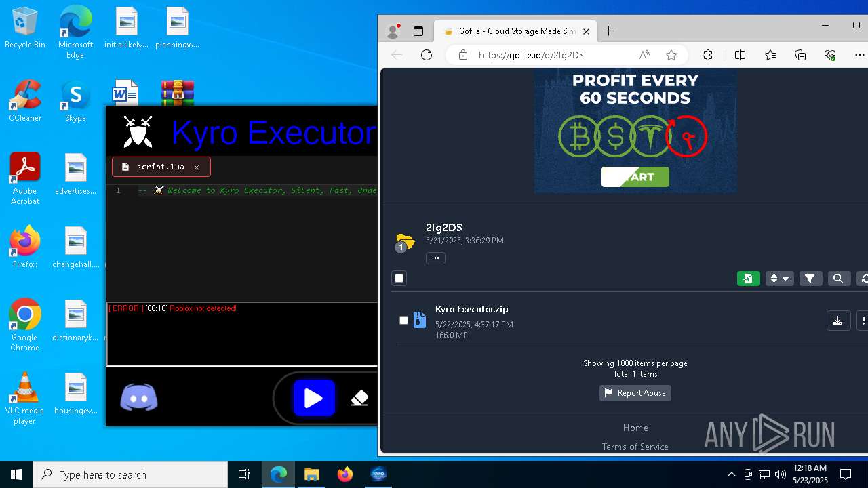Open the network icon in system tray
The image size is (868, 488).
click(764, 474)
